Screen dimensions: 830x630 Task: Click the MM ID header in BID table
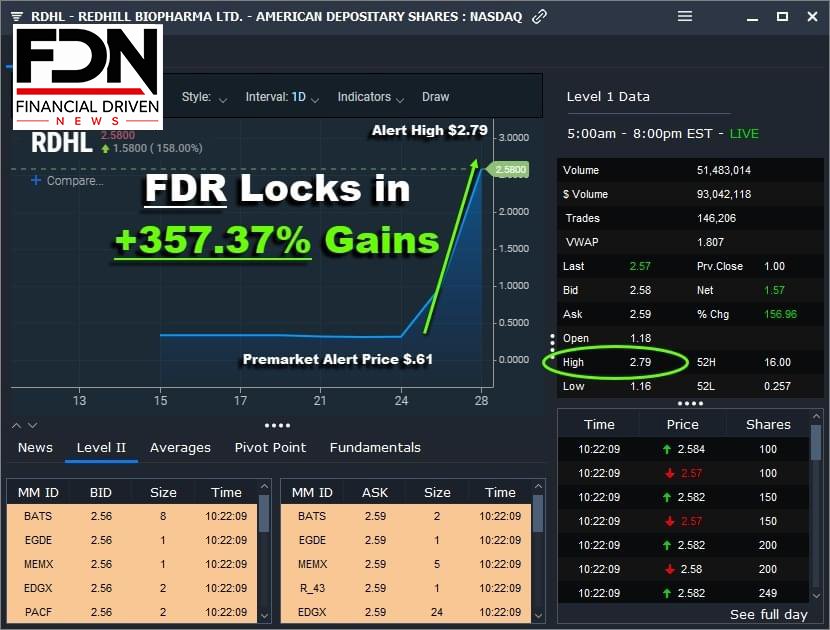[38, 492]
